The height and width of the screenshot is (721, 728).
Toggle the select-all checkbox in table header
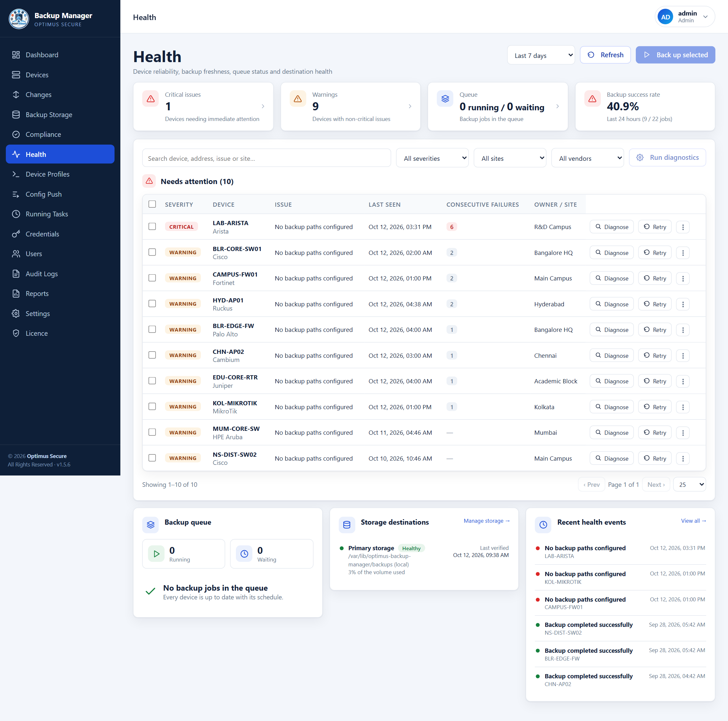(x=152, y=204)
